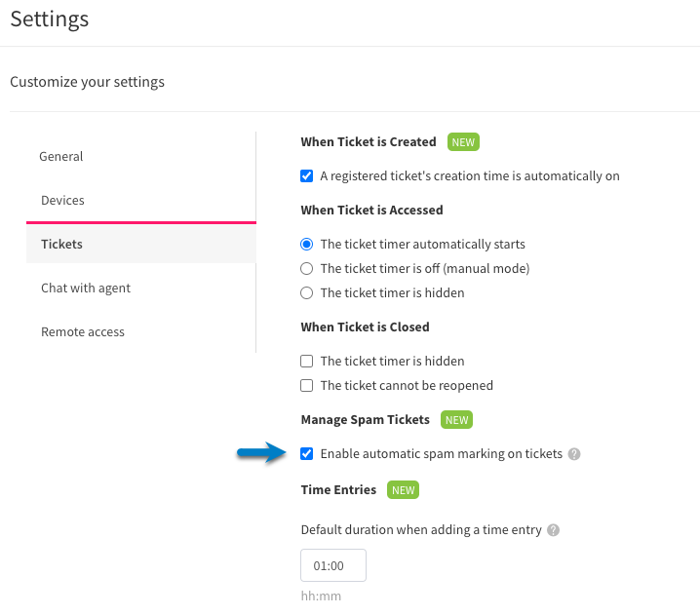This screenshot has width=700, height=615.
Task: Open the Chat with agent tab
Action: (86, 288)
